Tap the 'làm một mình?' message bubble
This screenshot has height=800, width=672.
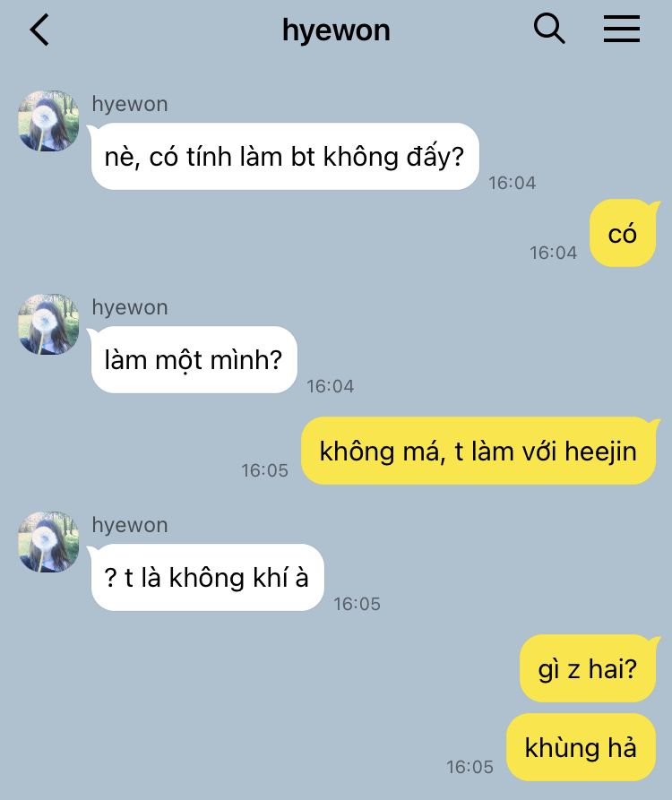click(194, 360)
